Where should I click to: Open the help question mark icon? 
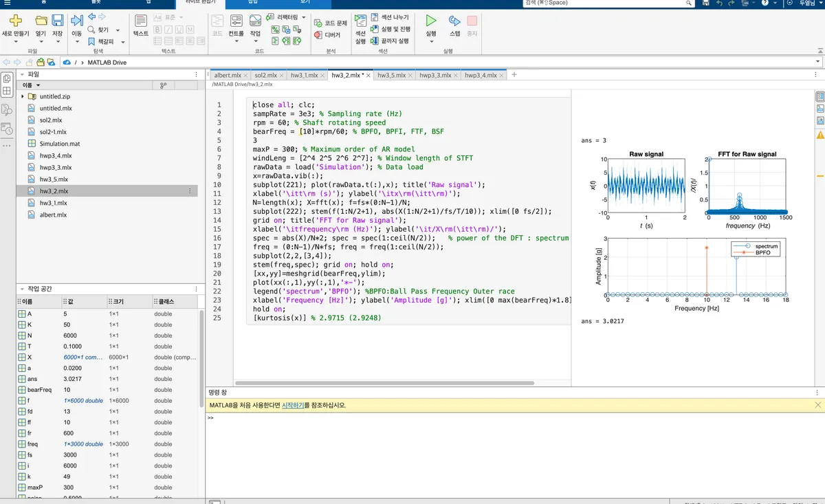point(764,3)
